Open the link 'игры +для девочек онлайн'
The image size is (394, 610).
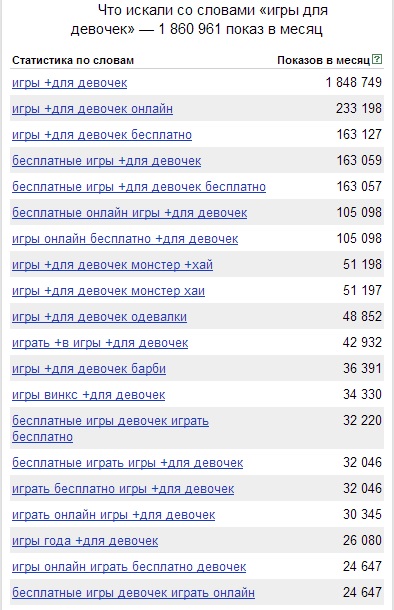92,109
